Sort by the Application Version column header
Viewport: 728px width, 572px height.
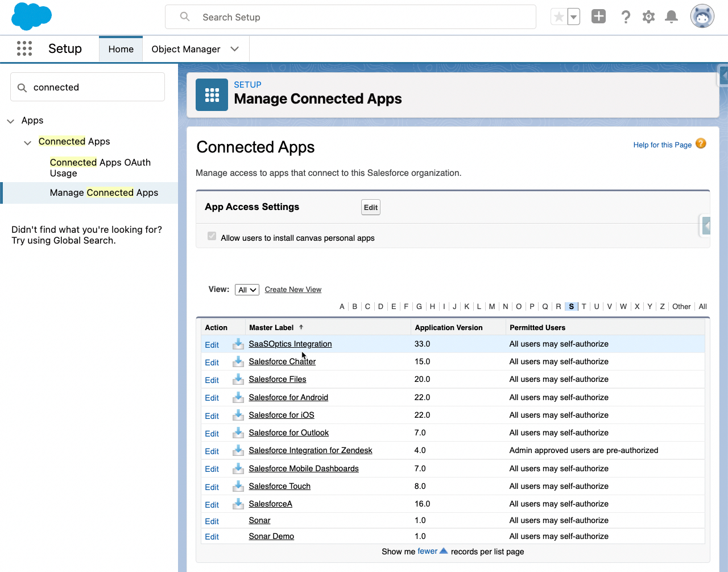tap(449, 327)
